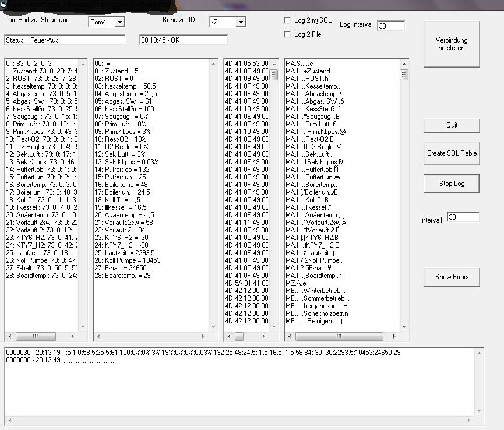Select log line 0000000 - 20:12:49
504x430 pixels.
pos(60,360)
